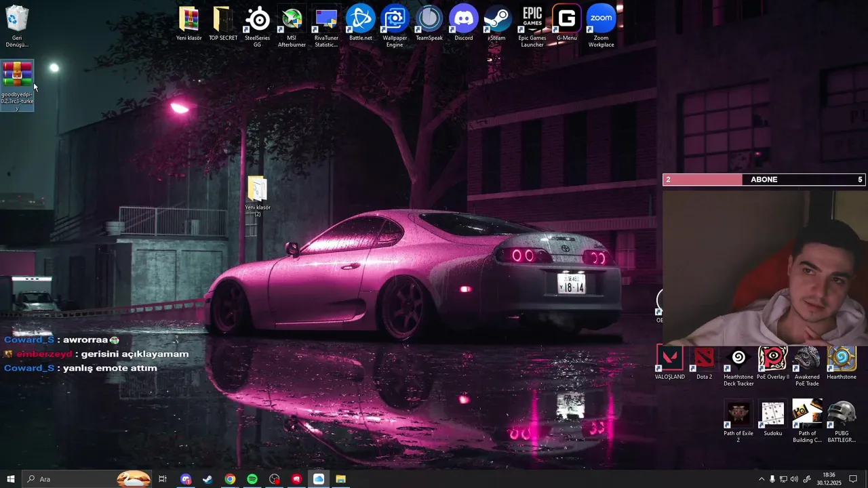Launch Battle.net from desktop
This screenshot has width=868, height=488.
point(361,24)
